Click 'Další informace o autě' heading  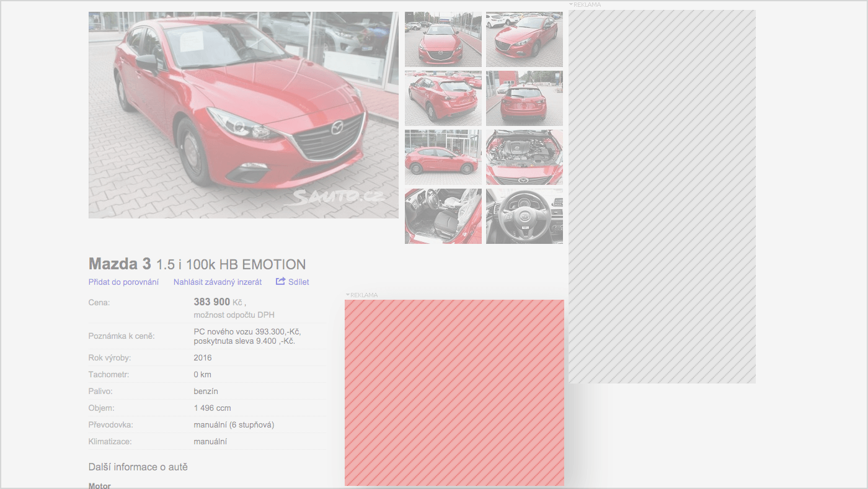point(138,467)
